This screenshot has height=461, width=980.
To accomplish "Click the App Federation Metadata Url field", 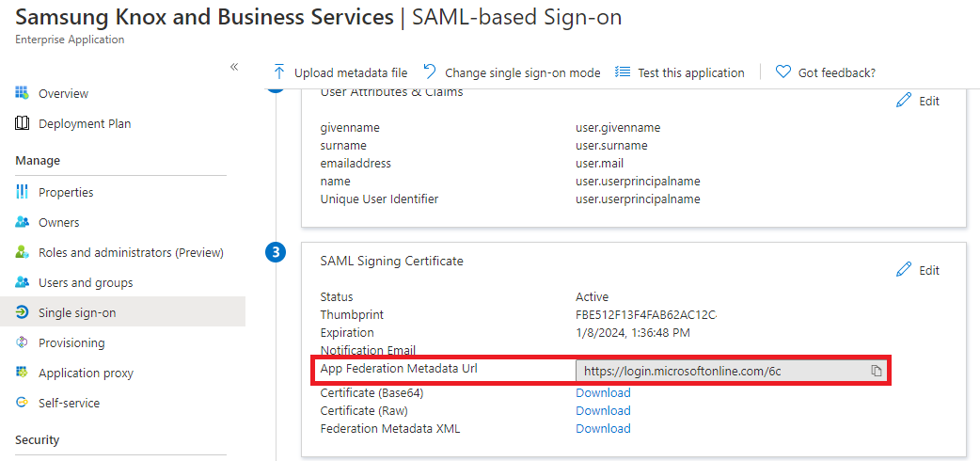I will (x=731, y=371).
